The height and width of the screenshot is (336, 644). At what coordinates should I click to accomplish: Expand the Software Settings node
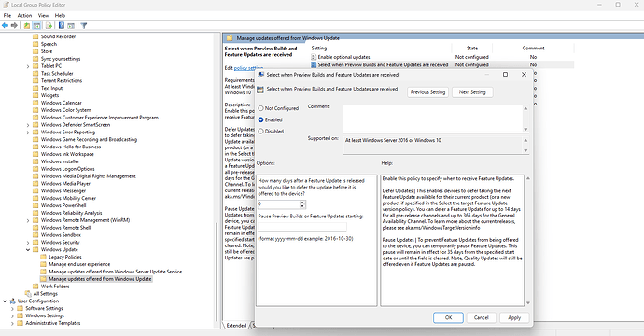point(12,309)
